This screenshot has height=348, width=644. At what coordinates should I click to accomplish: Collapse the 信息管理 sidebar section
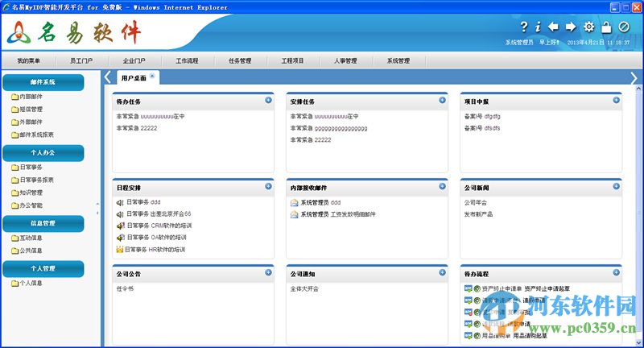coord(43,223)
